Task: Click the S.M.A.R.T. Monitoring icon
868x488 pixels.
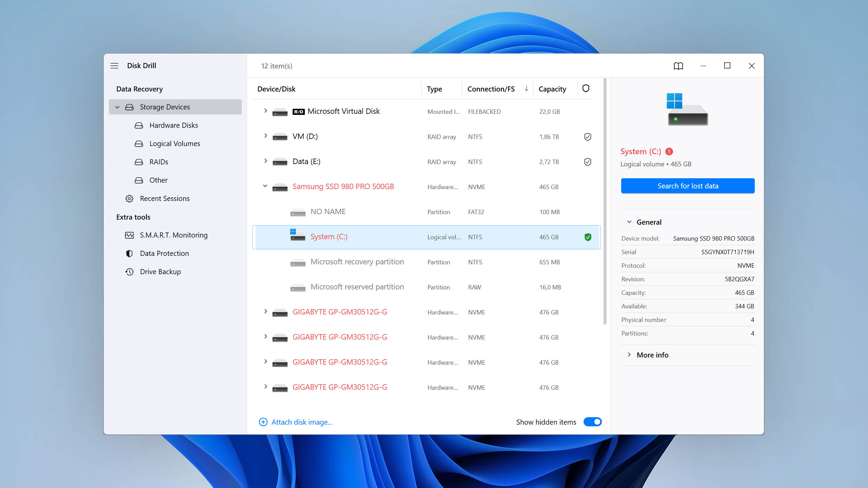Action: click(130, 235)
